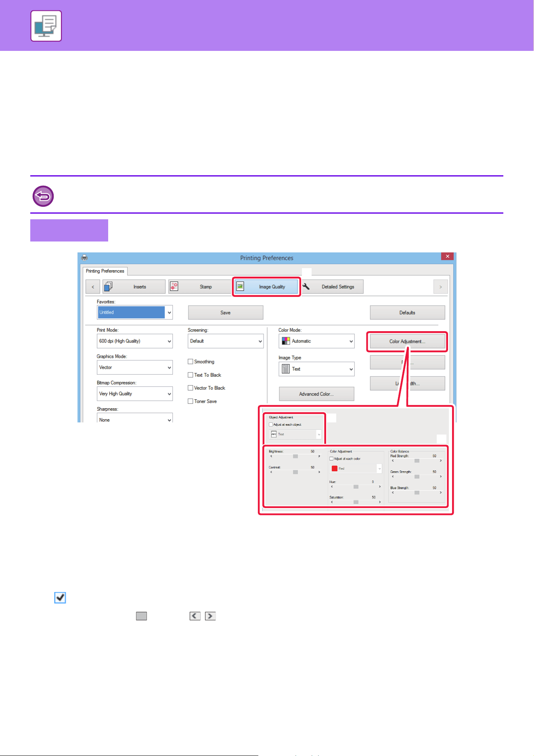This screenshot has height=756, width=534.
Task: Open the Favorites dropdown showing Untitled
Action: click(x=135, y=312)
